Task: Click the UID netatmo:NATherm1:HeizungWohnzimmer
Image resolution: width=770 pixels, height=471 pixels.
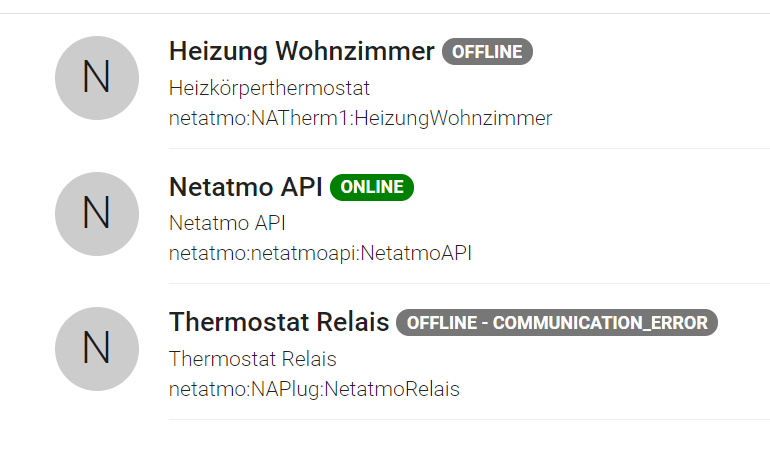Action: [x=360, y=118]
